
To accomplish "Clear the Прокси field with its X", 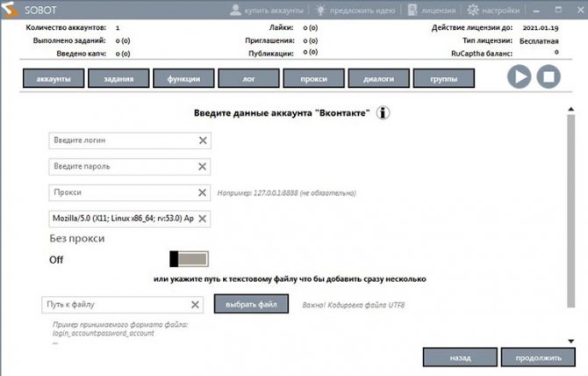I will (202, 192).
